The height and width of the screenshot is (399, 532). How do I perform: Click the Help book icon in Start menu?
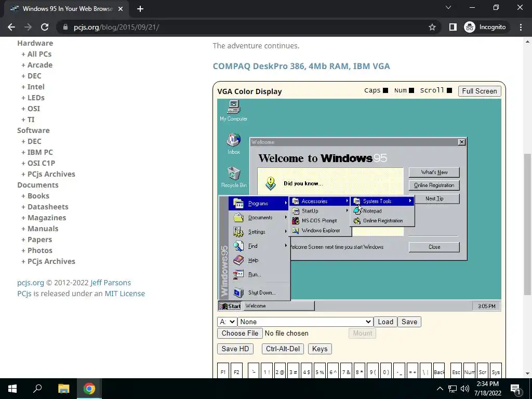click(x=238, y=260)
